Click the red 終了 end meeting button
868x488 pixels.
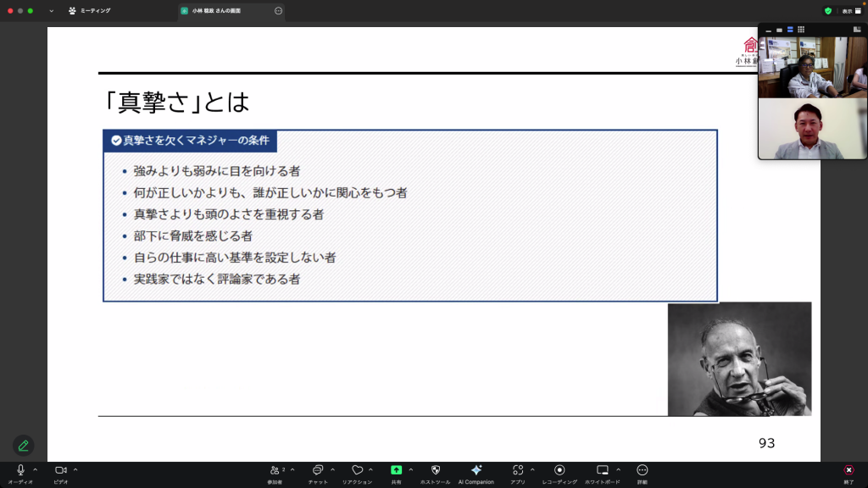[849, 470]
